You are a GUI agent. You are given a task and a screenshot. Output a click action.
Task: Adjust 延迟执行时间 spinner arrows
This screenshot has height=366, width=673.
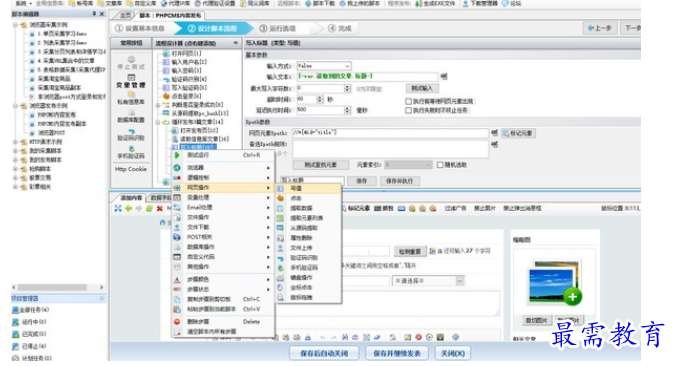(x=347, y=110)
